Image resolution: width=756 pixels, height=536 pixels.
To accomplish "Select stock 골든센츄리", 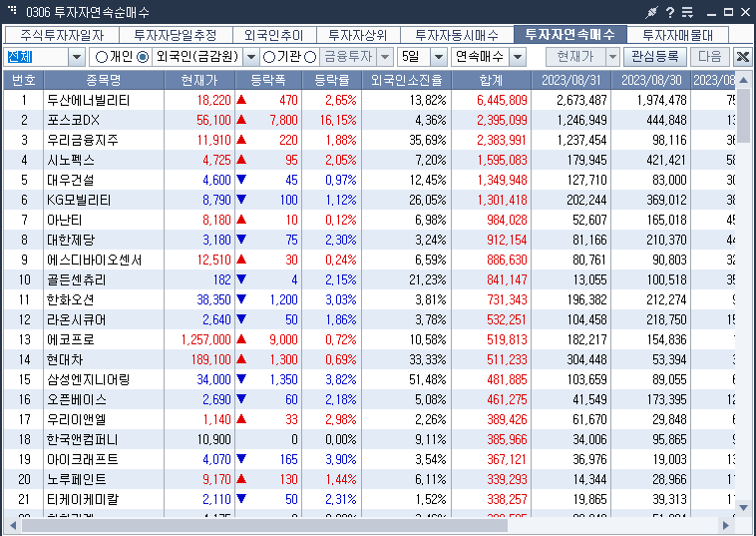I will tap(76, 279).
